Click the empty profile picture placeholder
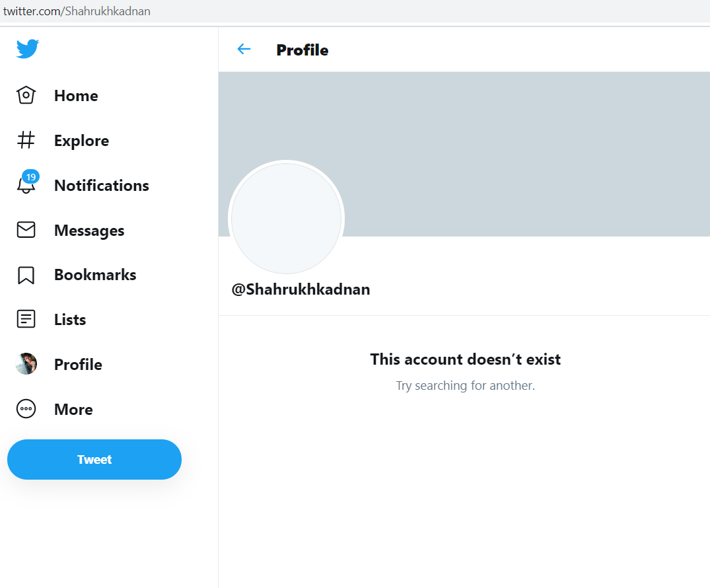The height and width of the screenshot is (588, 710). pos(286,218)
